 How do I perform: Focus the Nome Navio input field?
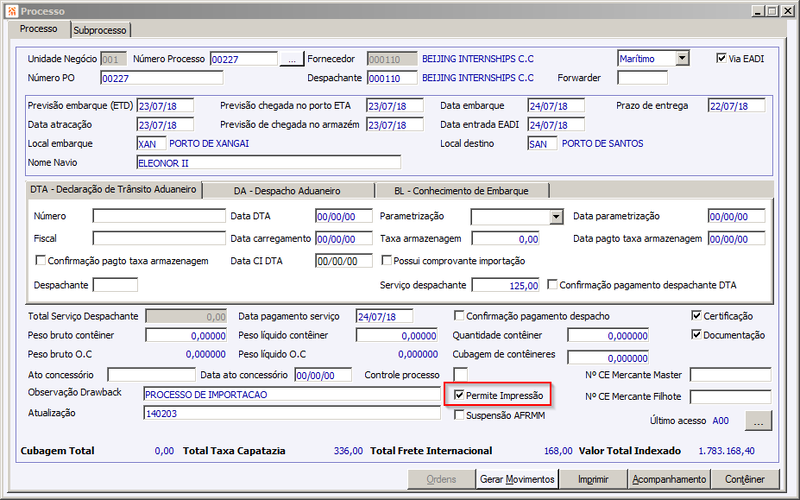pos(268,163)
